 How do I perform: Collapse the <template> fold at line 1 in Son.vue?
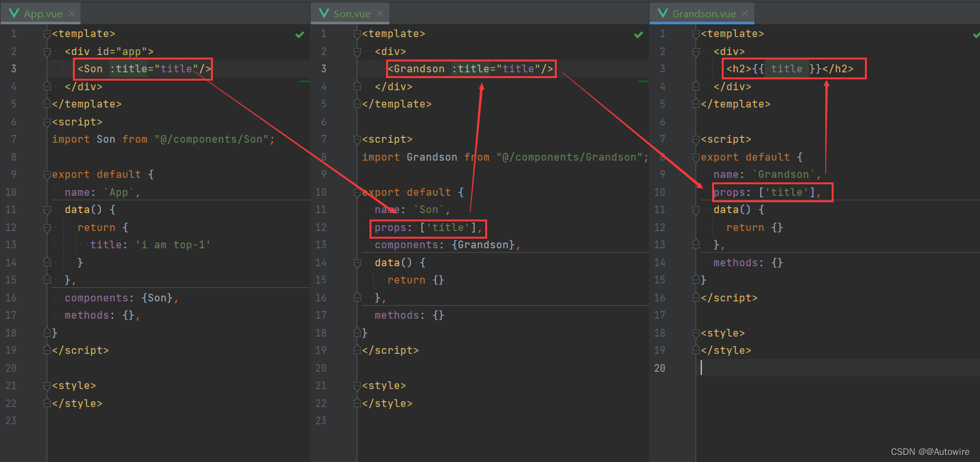(x=357, y=34)
